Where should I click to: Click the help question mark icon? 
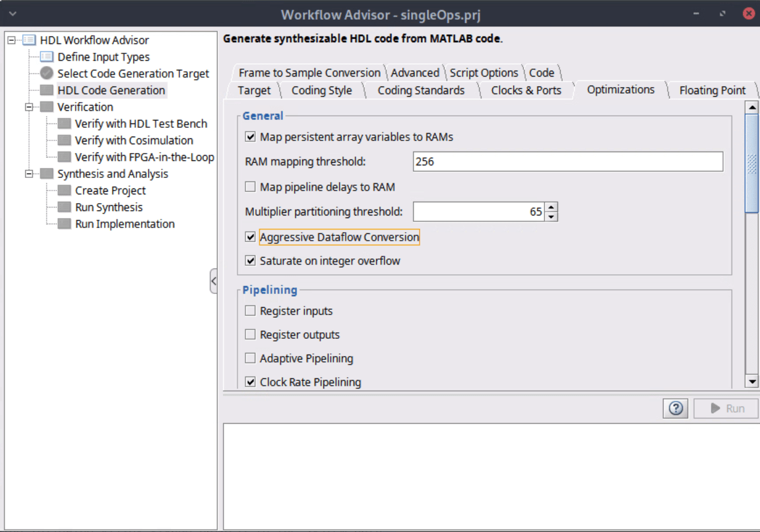point(676,408)
